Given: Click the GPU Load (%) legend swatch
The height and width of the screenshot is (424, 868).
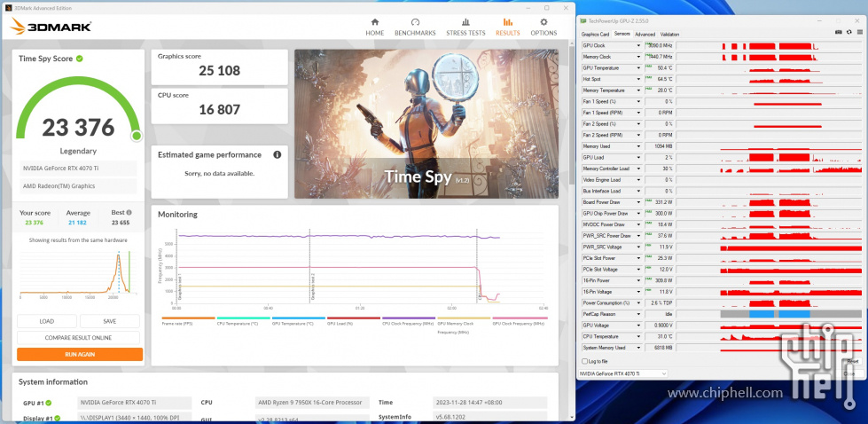Looking at the screenshot, I should tap(353, 318).
